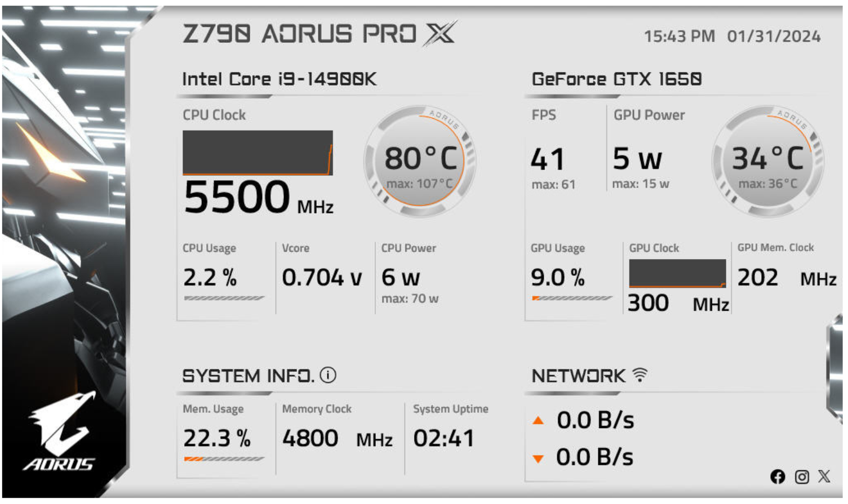This screenshot has width=848, height=504.
Task: Open the Instagram icon link
Action: pyautogui.click(x=801, y=477)
